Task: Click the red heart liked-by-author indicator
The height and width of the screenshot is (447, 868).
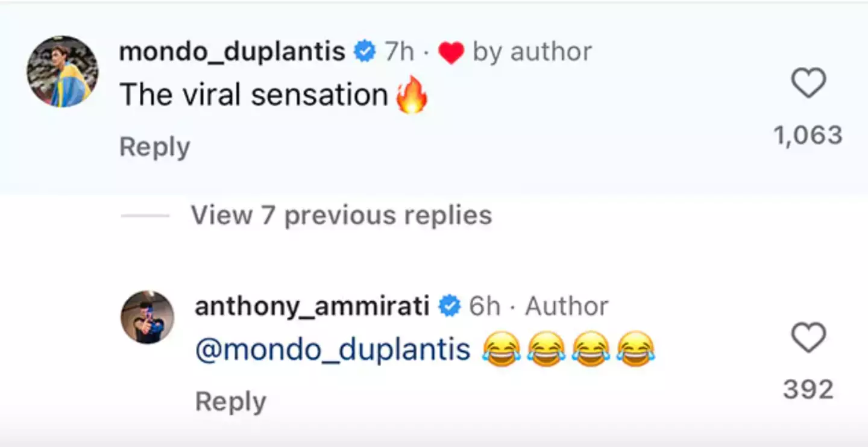Action: [x=451, y=52]
